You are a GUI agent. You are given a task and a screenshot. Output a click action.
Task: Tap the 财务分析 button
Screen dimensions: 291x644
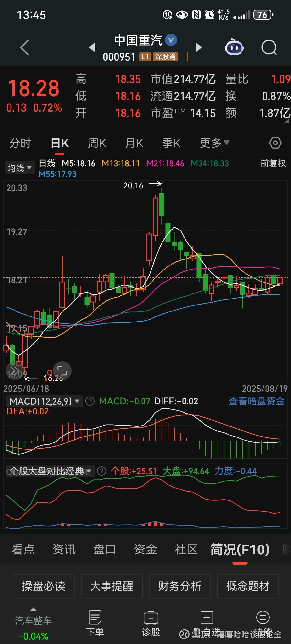point(180,586)
